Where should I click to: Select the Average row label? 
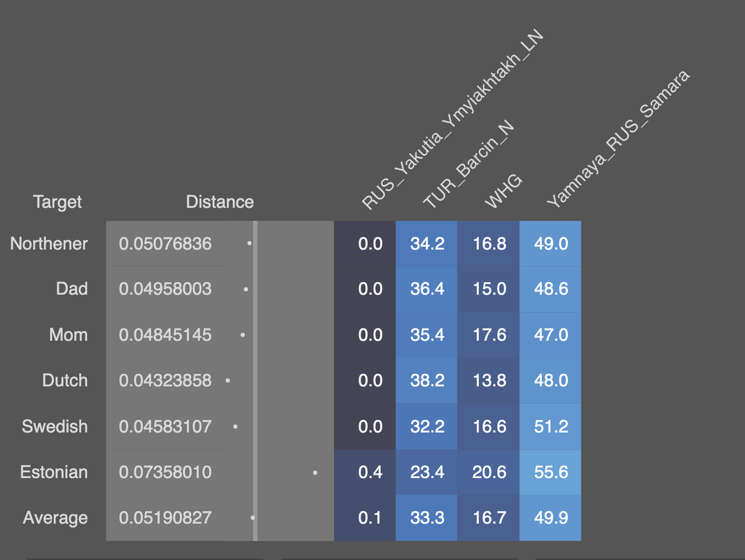(55, 518)
